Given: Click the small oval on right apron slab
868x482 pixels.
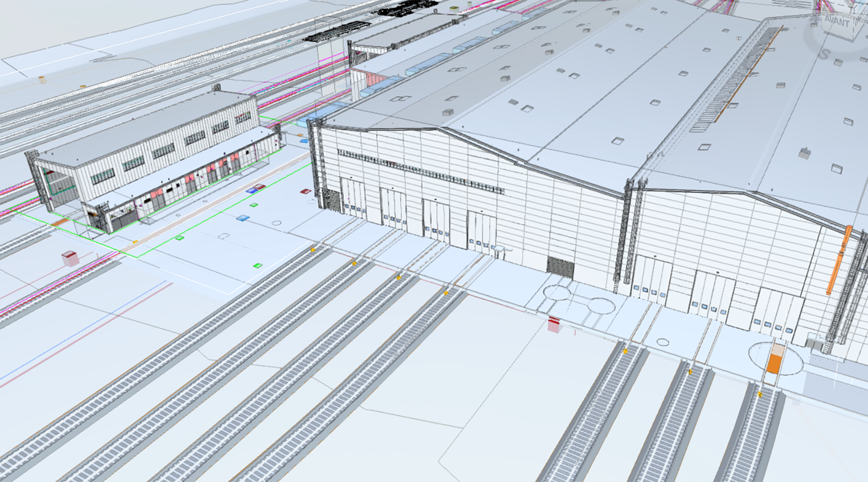Looking at the screenshot, I should coord(662,342).
